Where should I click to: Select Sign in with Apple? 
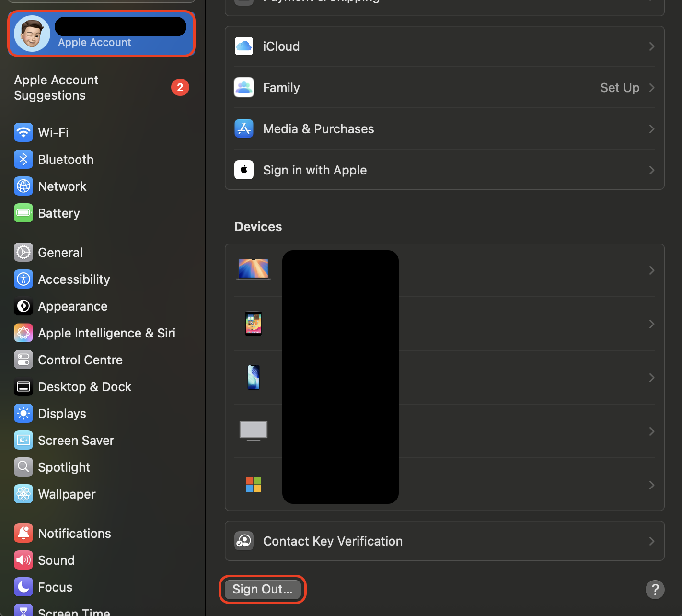point(315,170)
